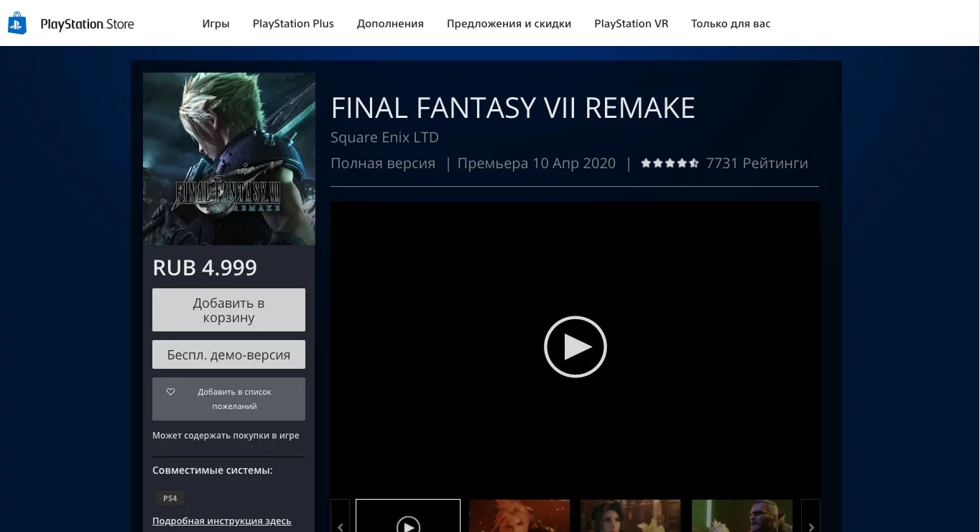This screenshot has width=980, height=532.
Task: Click the heart icon for wishlist
Action: [171, 392]
